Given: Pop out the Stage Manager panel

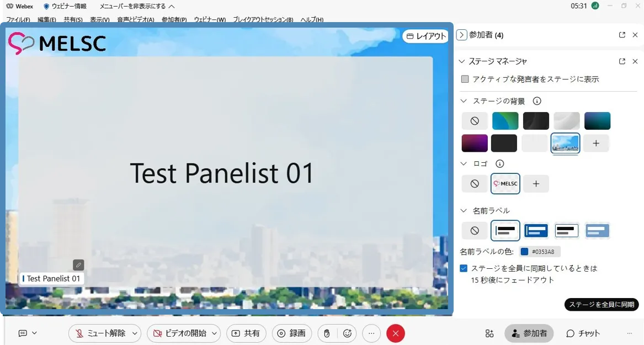Looking at the screenshot, I should pos(622,61).
